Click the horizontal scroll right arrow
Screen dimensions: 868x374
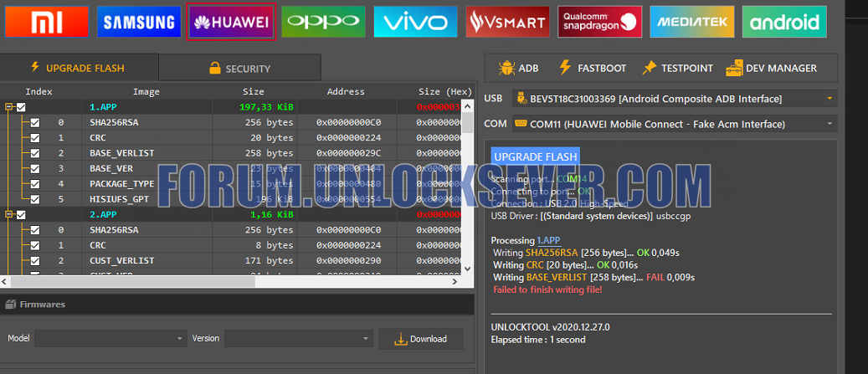[455, 282]
